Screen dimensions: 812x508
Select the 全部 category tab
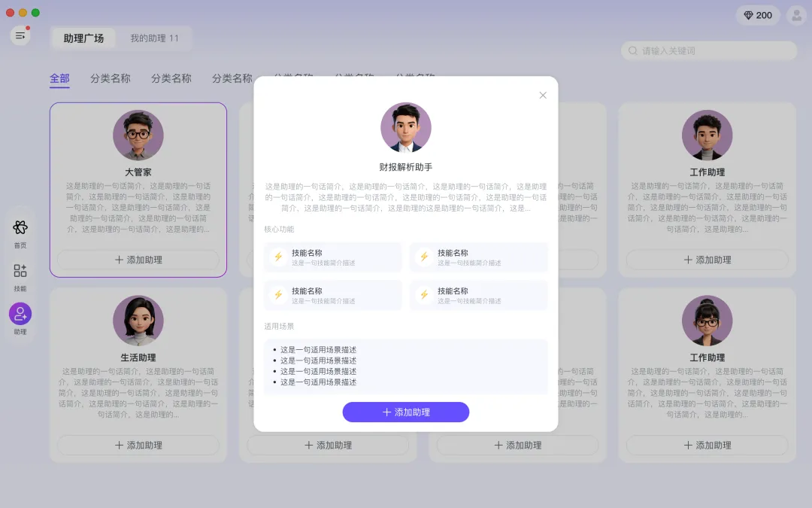click(59, 79)
